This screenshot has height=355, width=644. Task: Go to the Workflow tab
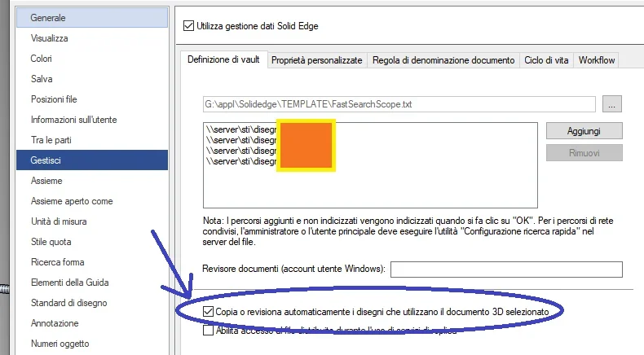pyautogui.click(x=597, y=60)
